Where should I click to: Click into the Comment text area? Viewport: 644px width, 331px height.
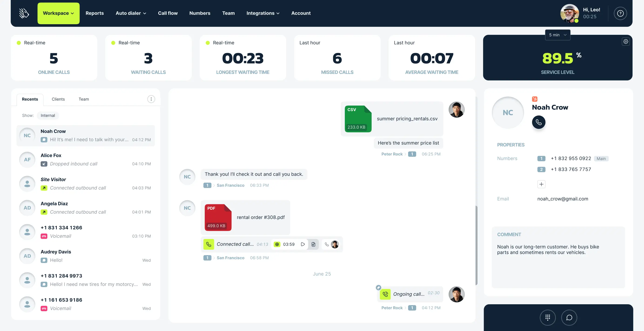pos(558,257)
